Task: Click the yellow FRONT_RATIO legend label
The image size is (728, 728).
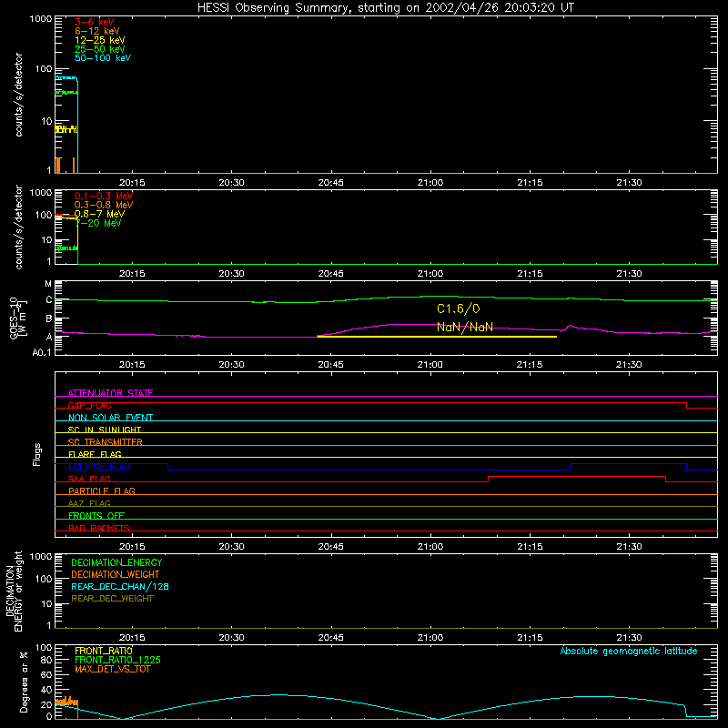Action: tap(104, 651)
